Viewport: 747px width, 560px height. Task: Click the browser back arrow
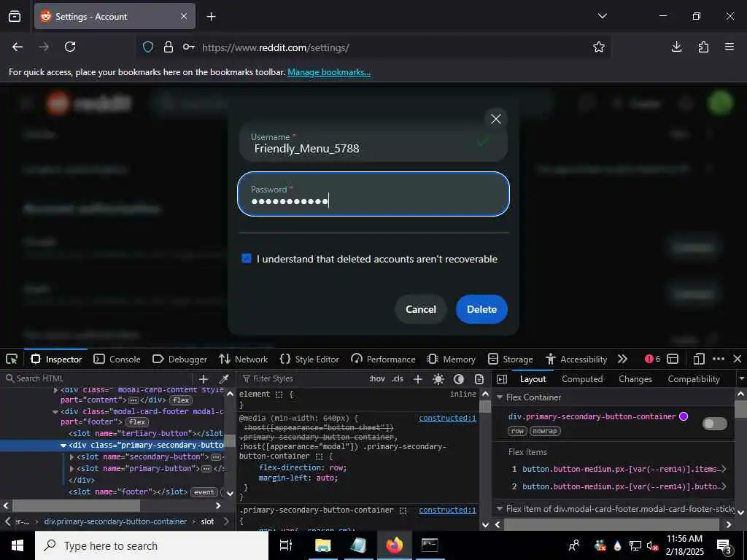[18, 47]
